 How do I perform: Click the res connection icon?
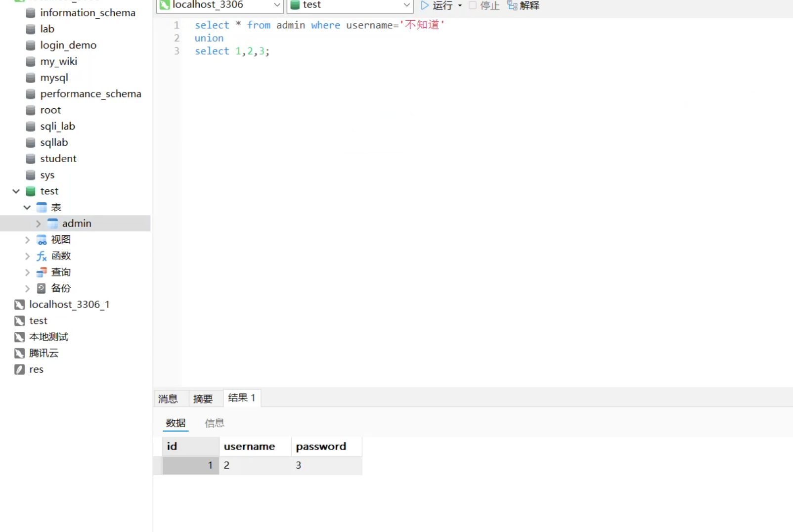20,369
